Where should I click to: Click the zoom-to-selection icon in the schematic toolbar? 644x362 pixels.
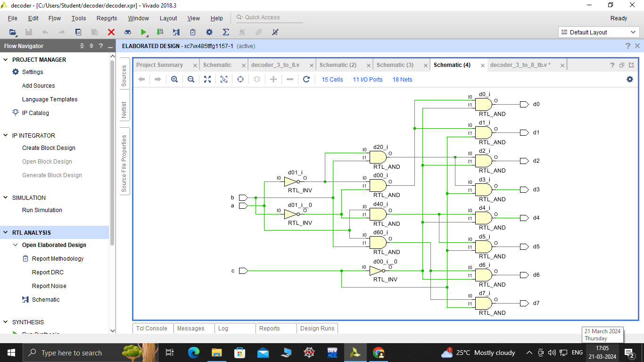coord(224,79)
